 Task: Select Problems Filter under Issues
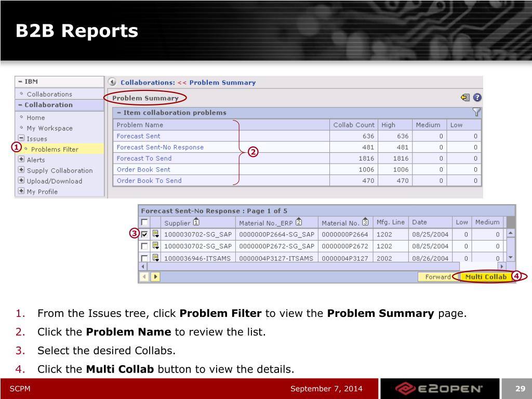pyautogui.click(x=55, y=149)
